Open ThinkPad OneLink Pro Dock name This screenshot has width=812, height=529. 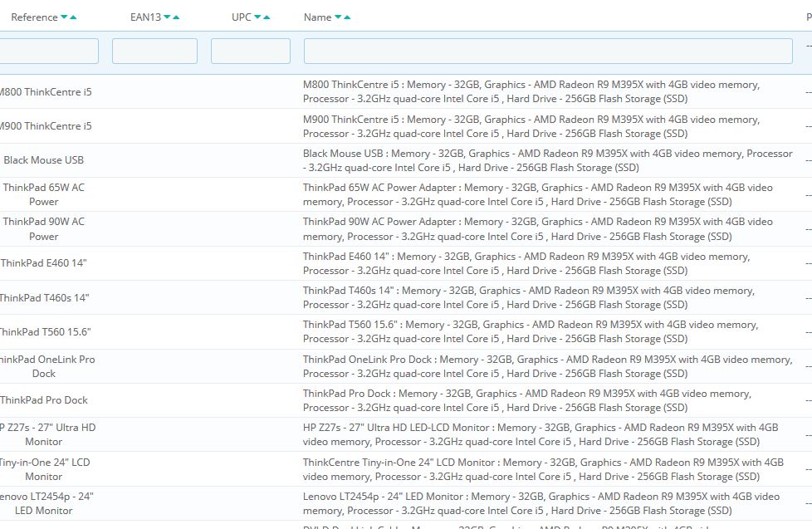[548, 366]
